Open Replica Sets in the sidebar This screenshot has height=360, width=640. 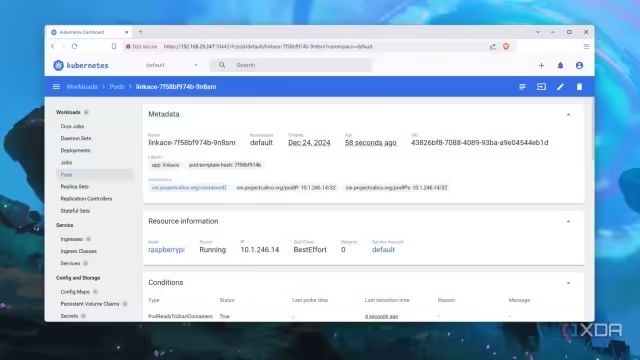[x=75, y=187]
